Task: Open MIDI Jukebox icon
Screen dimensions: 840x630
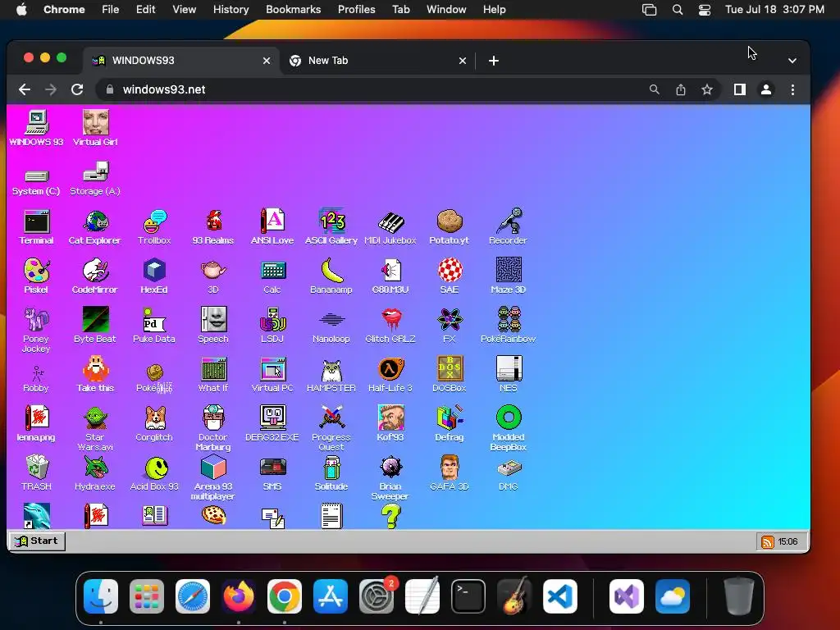Action: tap(390, 227)
